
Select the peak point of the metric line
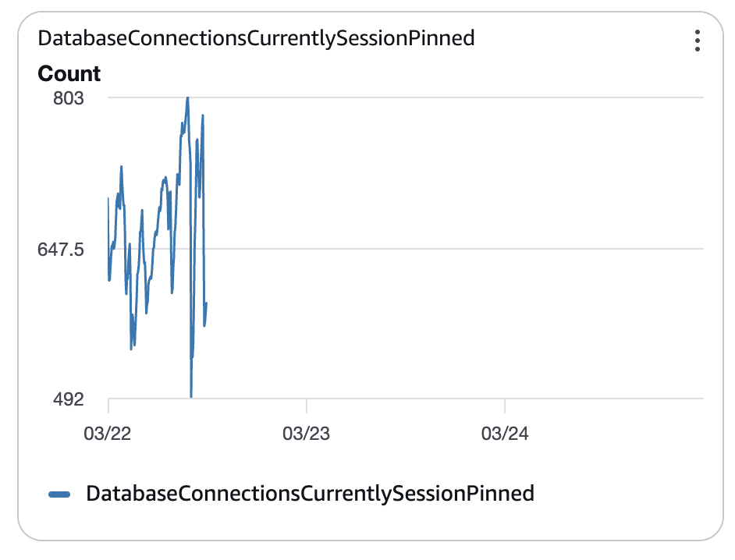click(187, 97)
